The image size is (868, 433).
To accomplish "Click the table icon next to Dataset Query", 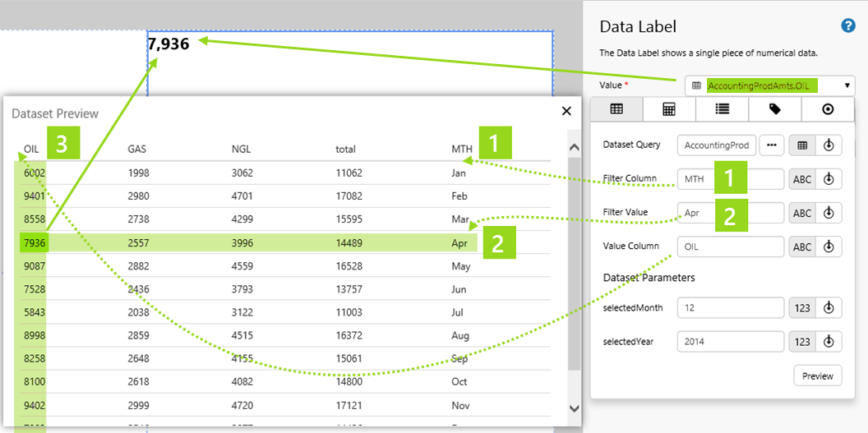I will tap(802, 145).
